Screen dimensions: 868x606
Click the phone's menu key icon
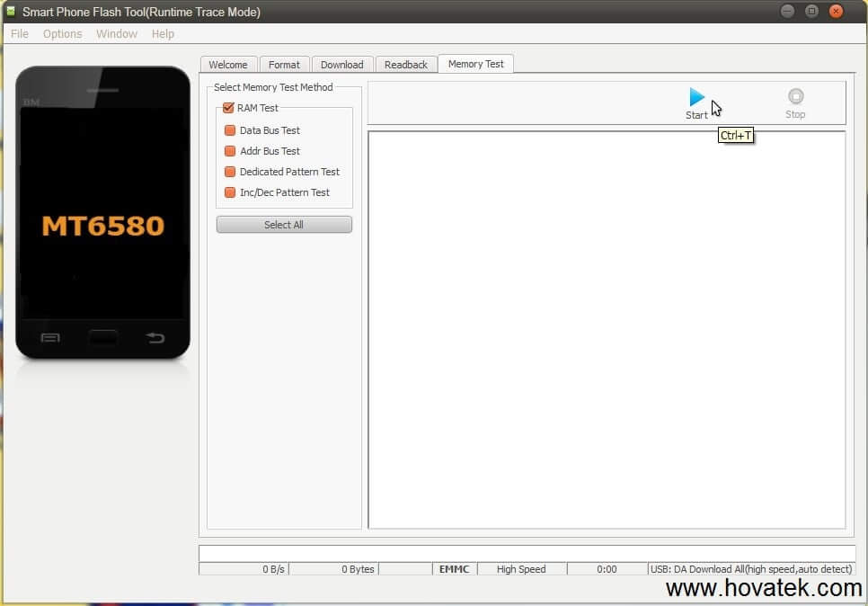(x=51, y=338)
